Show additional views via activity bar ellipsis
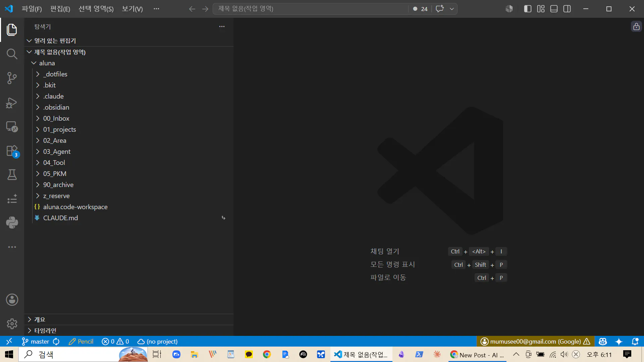Viewport: 644px width, 362px height. pos(12,247)
